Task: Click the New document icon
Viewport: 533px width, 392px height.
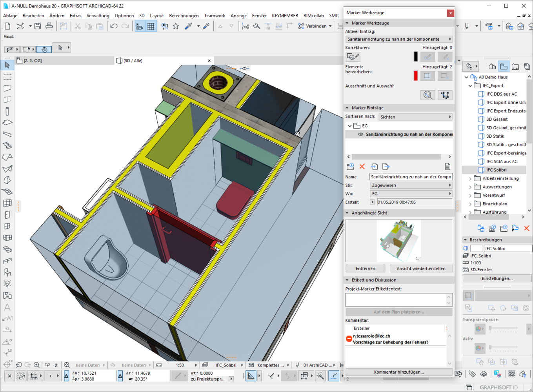Action: tap(7, 26)
